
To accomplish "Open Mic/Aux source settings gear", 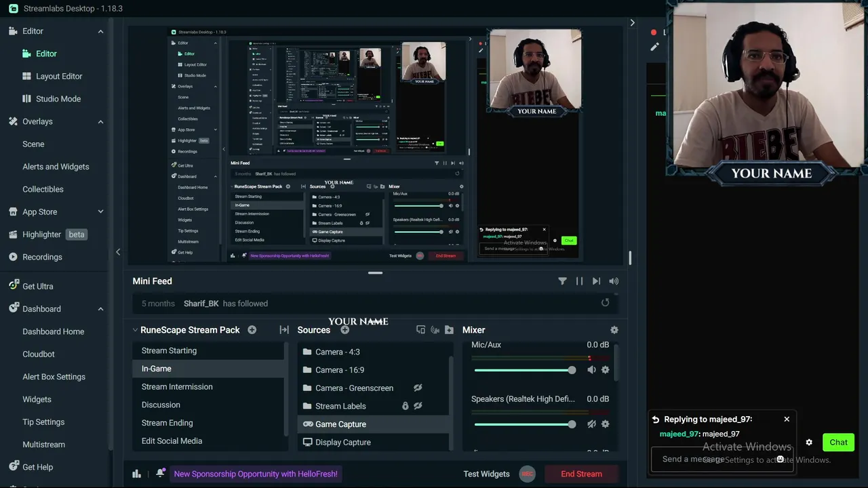I will (x=605, y=370).
